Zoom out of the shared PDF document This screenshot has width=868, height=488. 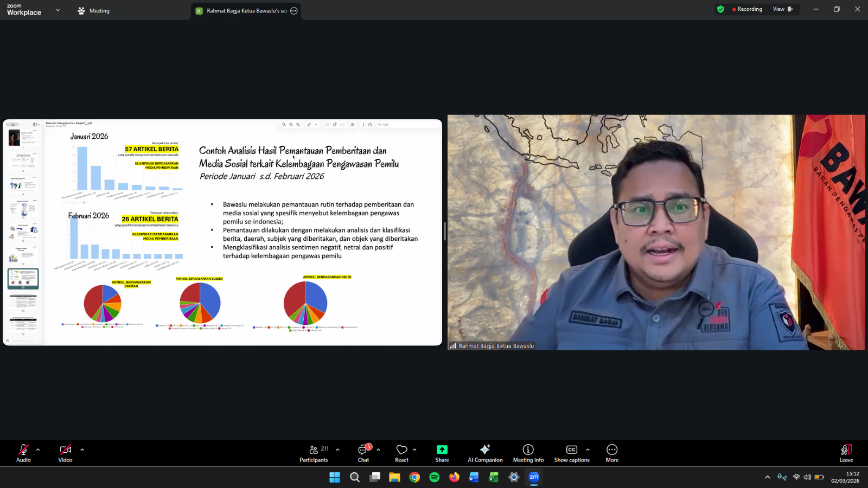(x=291, y=124)
